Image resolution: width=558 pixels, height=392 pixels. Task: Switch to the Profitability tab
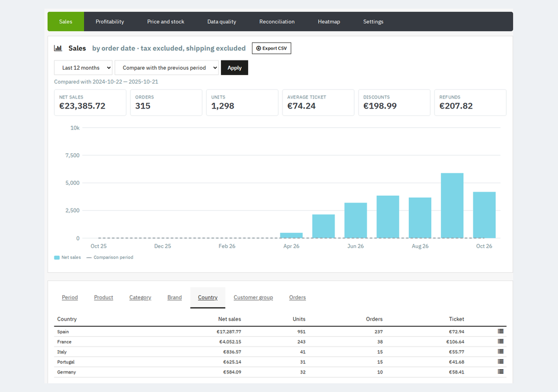pos(110,22)
